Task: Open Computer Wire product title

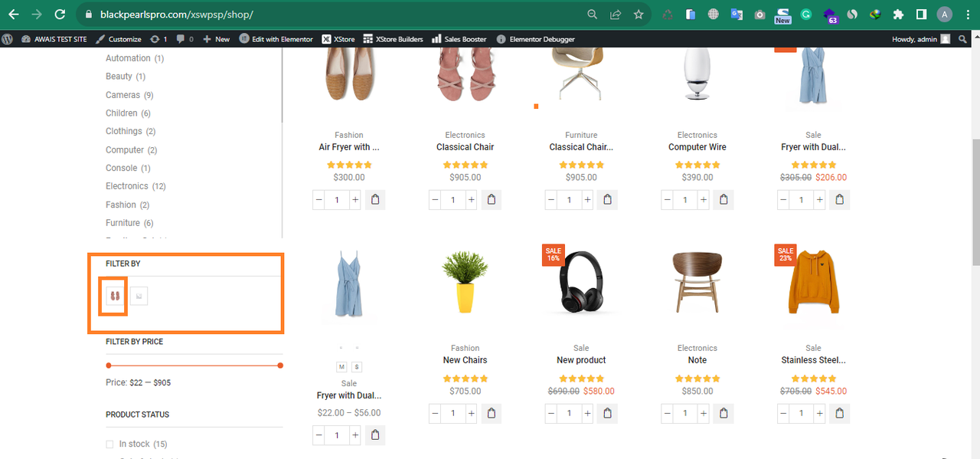Action: click(x=697, y=147)
